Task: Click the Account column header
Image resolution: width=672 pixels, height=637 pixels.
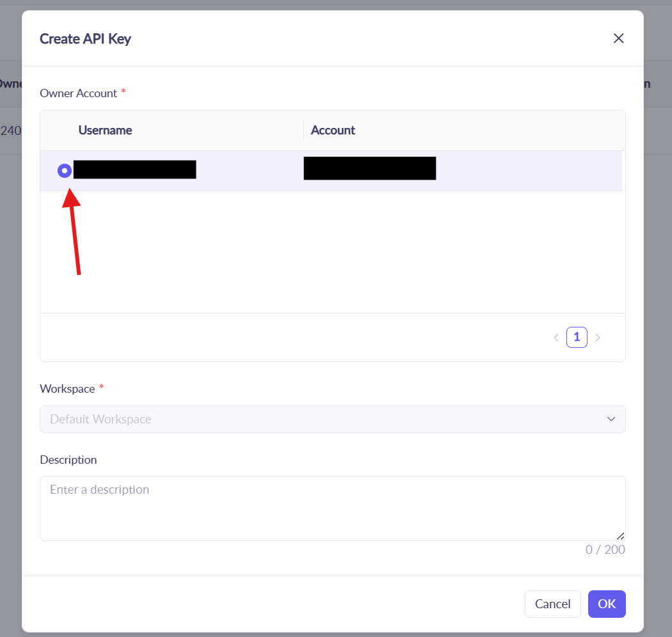Action: 333,130
